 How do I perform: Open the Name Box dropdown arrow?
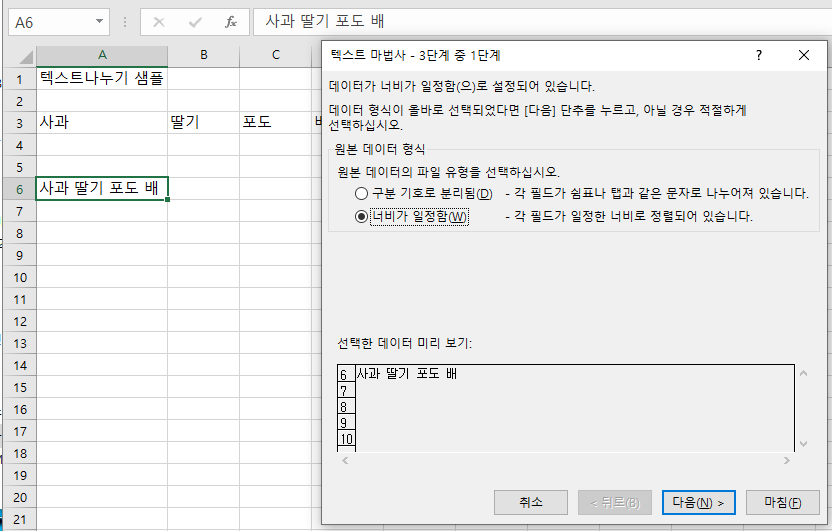pos(99,22)
